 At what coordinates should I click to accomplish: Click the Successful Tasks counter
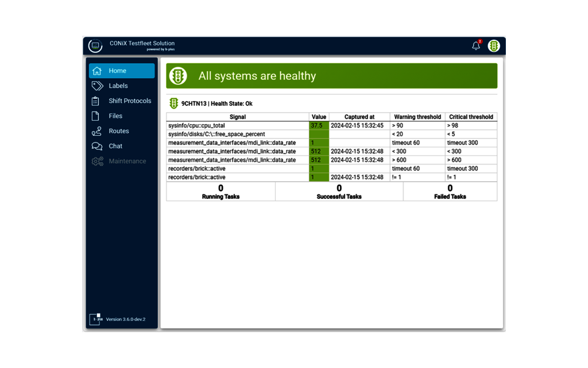(339, 191)
